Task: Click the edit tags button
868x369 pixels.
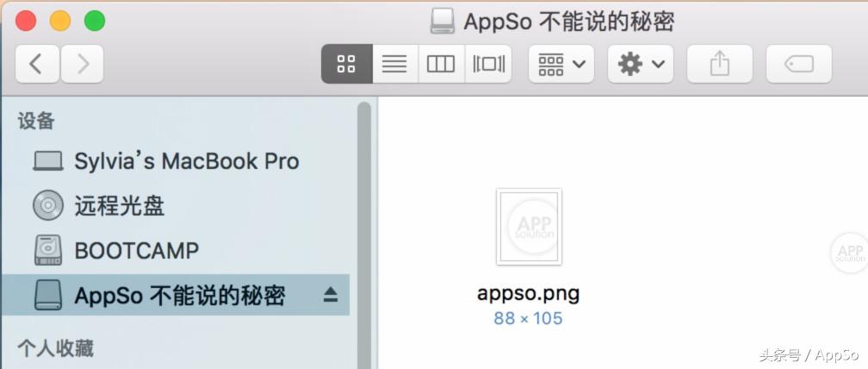Action: [799, 65]
